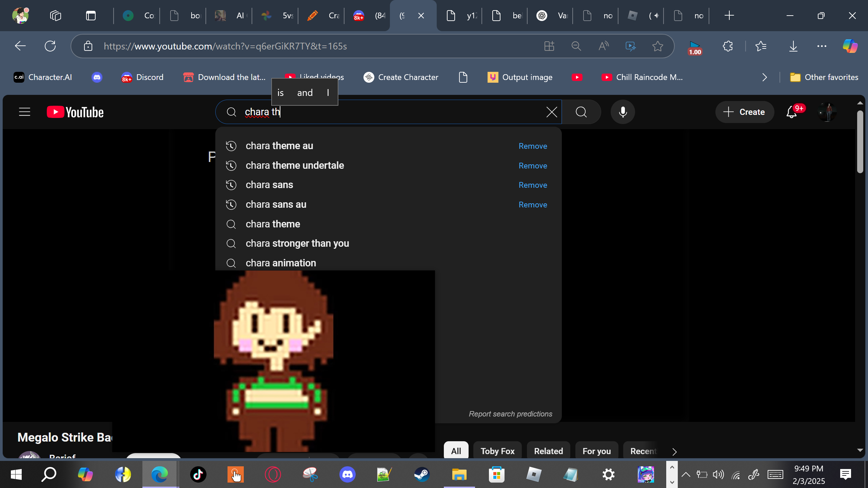This screenshot has width=868, height=488.
Task: Open the Character.AI bookmark
Action: [x=43, y=77]
